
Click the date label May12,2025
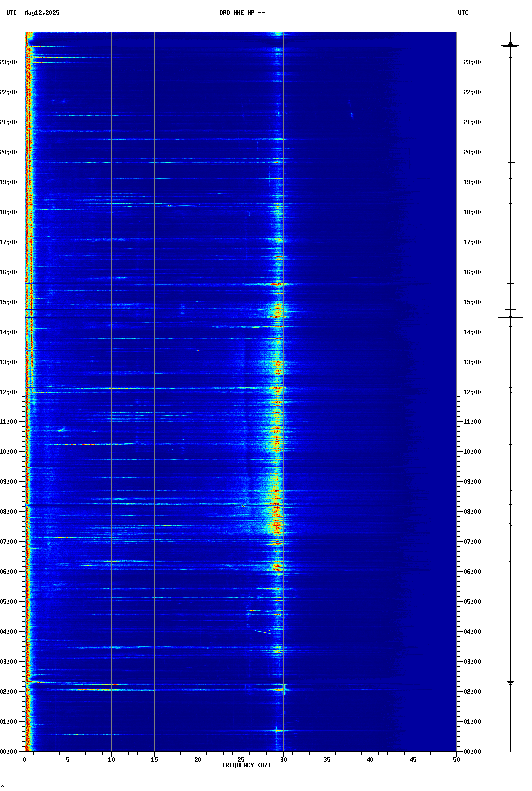coord(42,13)
